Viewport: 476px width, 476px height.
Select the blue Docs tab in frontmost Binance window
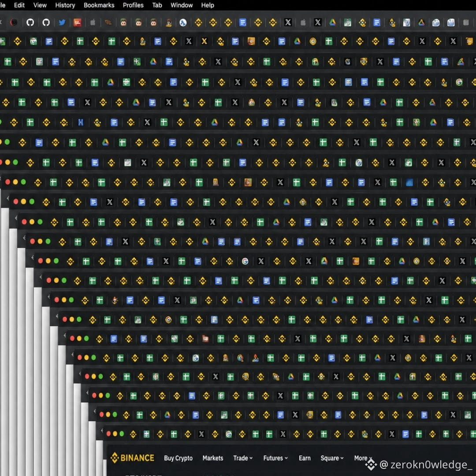click(x=405, y=434)
